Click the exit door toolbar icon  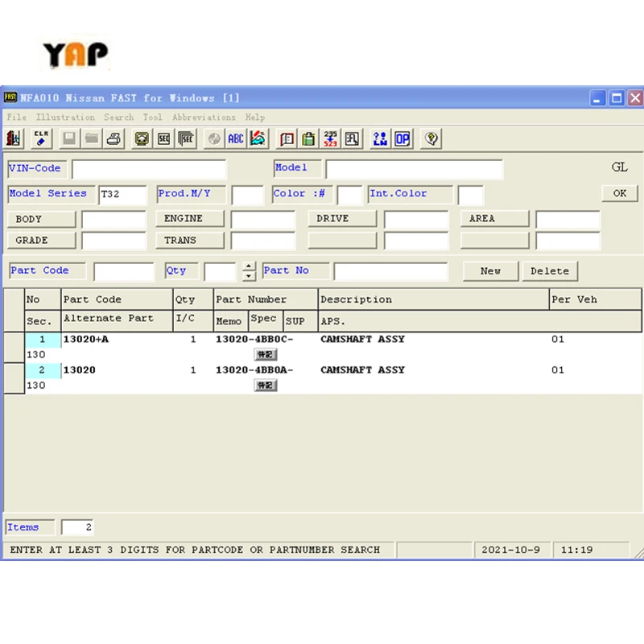pos(14,138)
